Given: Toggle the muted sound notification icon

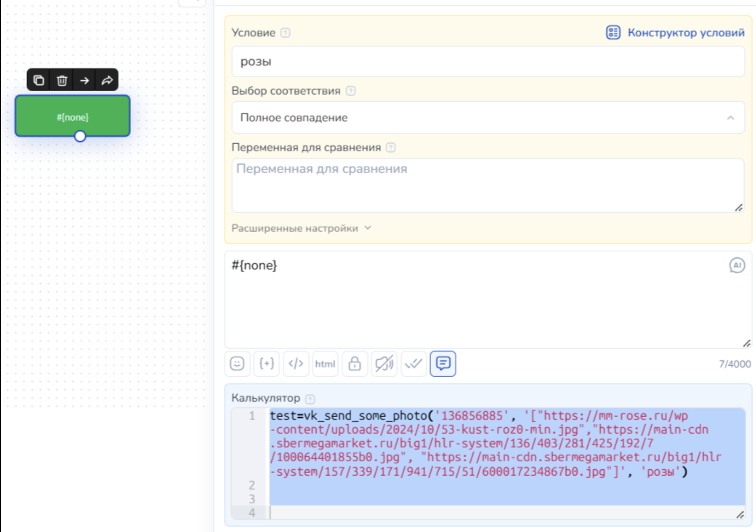Looking at the screenshot, I should (x=384, y=364).
